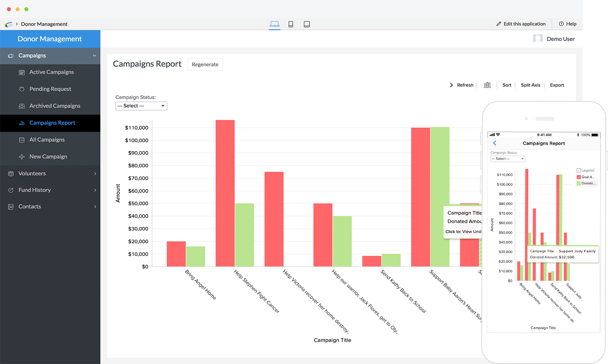Click the Active Campaigns calendar icon
The width and height of the screenshot is (608, 364).
coord(22,72)
